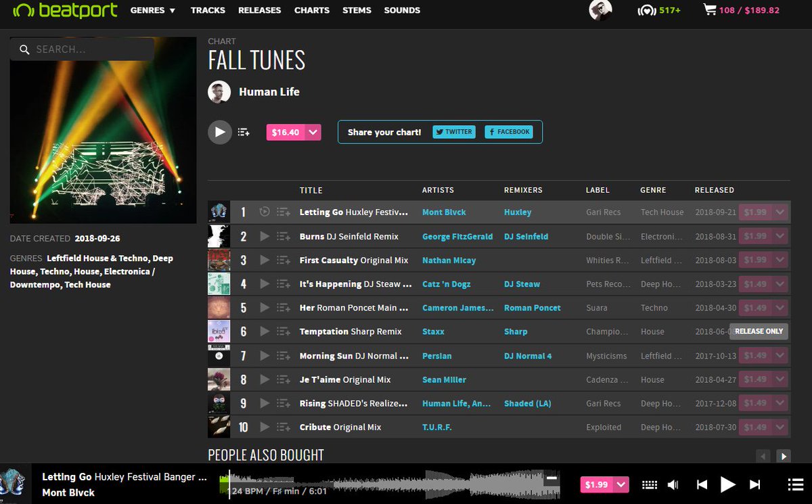This screenshot has width=812, height=504.
Task: Buy player track for $1.99
Action: pyautogui.click(x=597, y=484)
